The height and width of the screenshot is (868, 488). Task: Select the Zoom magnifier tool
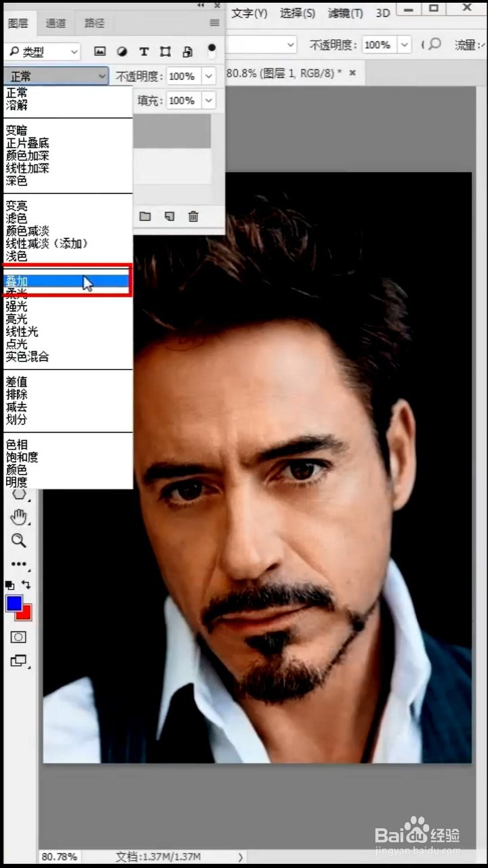click(18, 540)
